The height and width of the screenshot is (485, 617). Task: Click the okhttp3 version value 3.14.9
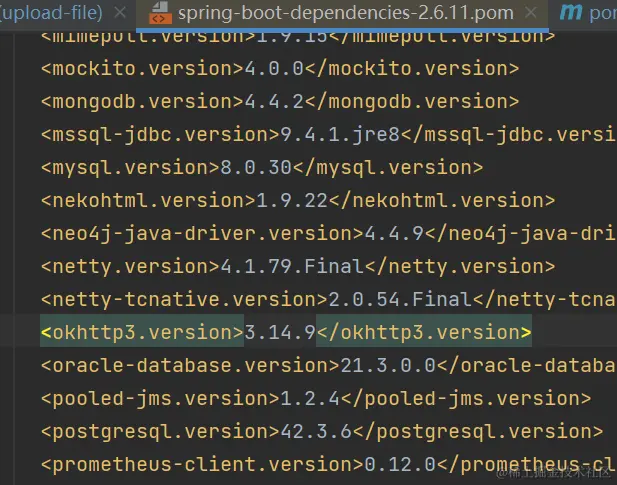280,333
